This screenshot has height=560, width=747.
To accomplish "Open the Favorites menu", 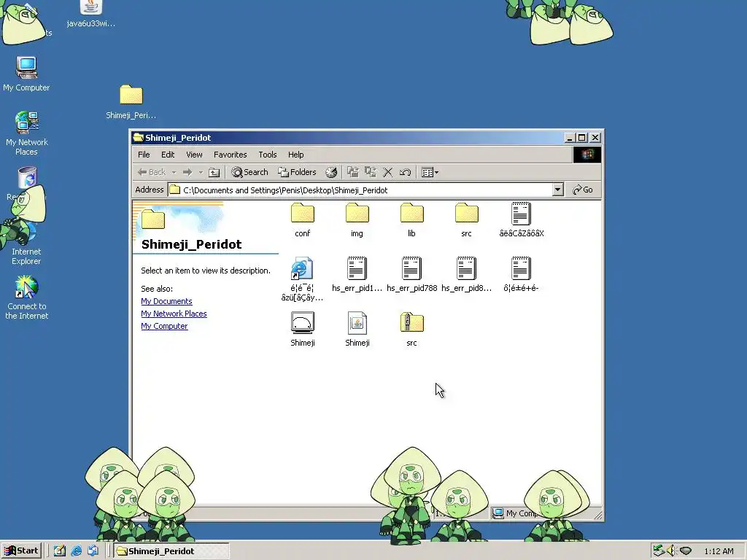I will pyautogui.click(x=230, y=155).
